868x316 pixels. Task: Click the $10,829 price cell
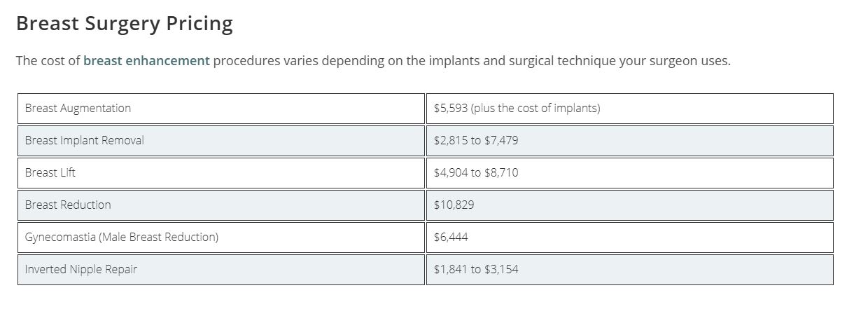click(x=454, y=205)
